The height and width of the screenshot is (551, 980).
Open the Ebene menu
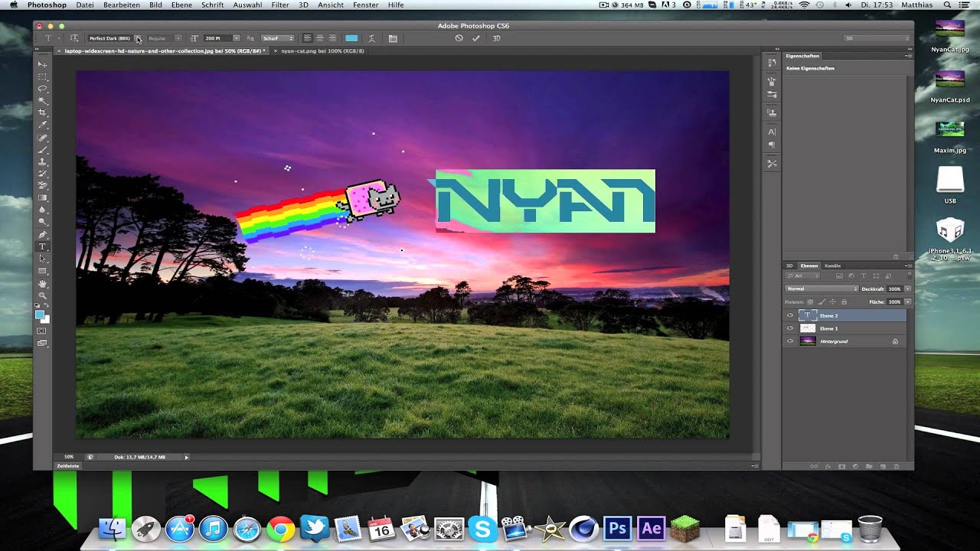click(x=181, y=5)
